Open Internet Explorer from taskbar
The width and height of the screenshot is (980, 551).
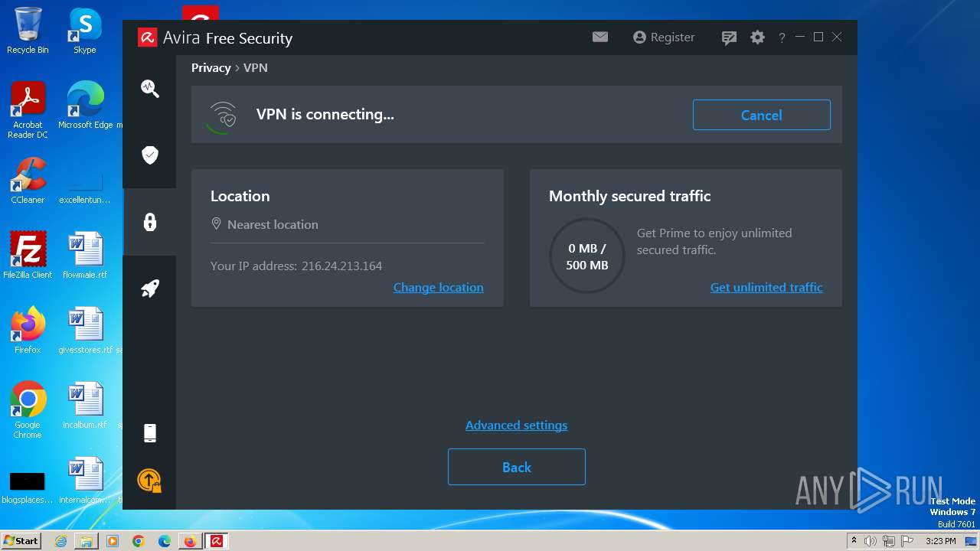point(61,541)
